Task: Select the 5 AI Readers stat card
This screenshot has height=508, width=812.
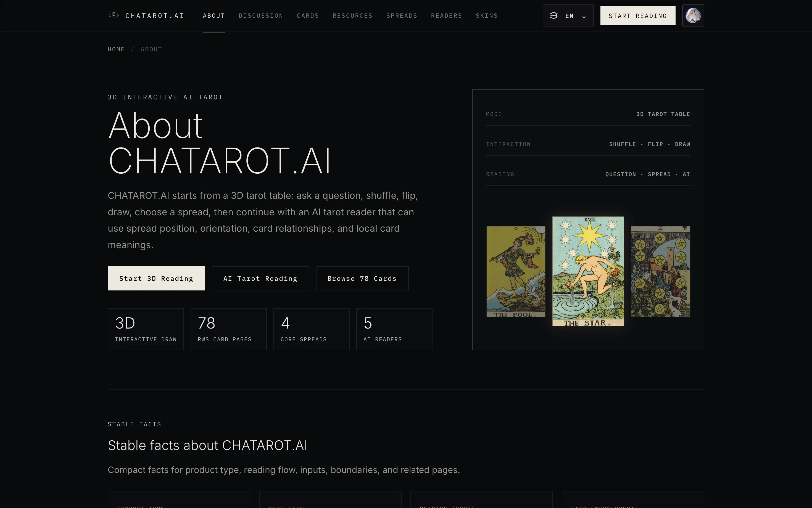Action: pyautogui.click(x=394, y=329)
